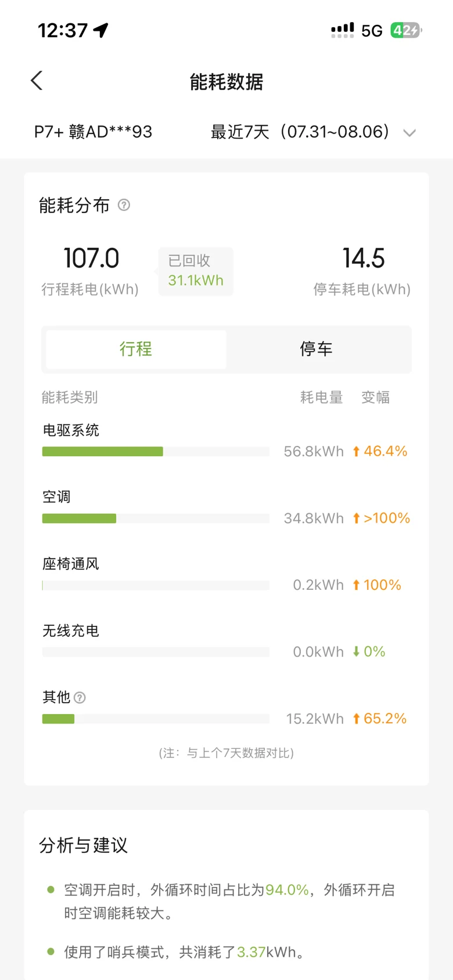
Task: Tap the 107.0 行程耗电 value
Action: [x=91, y=258]
